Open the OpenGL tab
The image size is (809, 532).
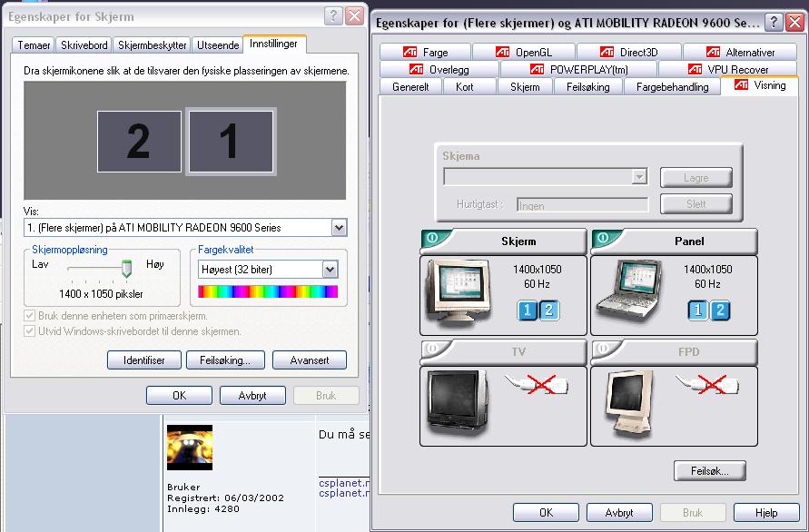(524, 52)
